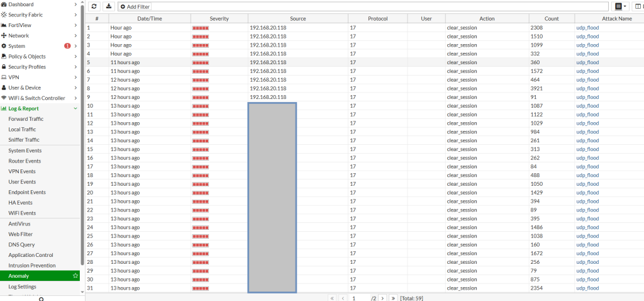Click the WiFi & Switch Controller icon
Screen dimensions: 644x301
[x=4, y=98]
